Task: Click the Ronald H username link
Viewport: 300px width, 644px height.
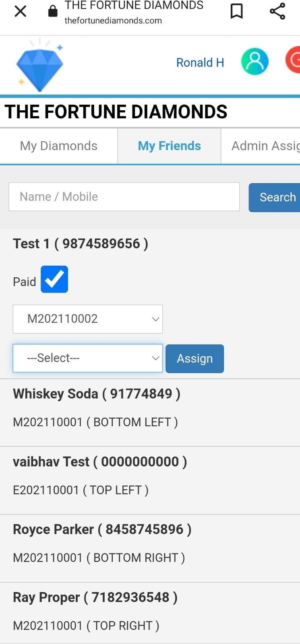Action: pyautogui.click(x=200, y=62)
